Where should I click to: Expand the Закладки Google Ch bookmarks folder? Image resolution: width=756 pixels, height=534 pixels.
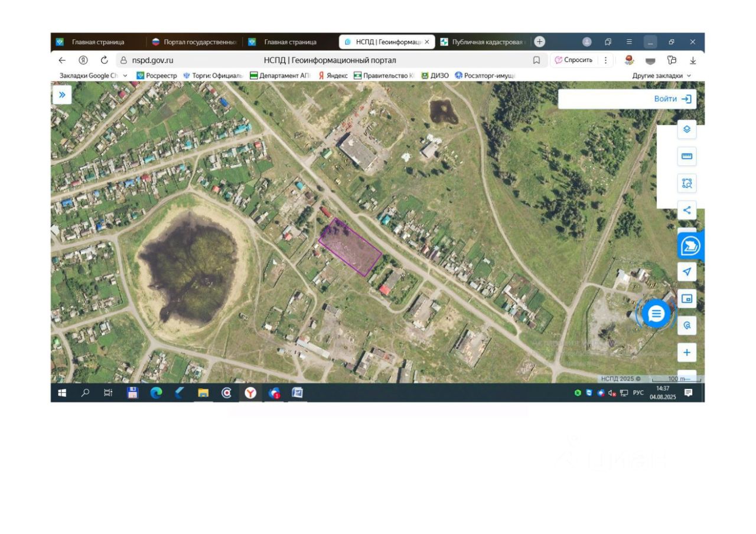[93, 76]
